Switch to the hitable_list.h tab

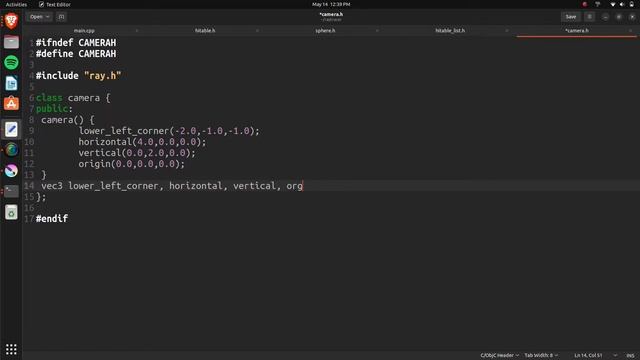click(x=450, y=31)
